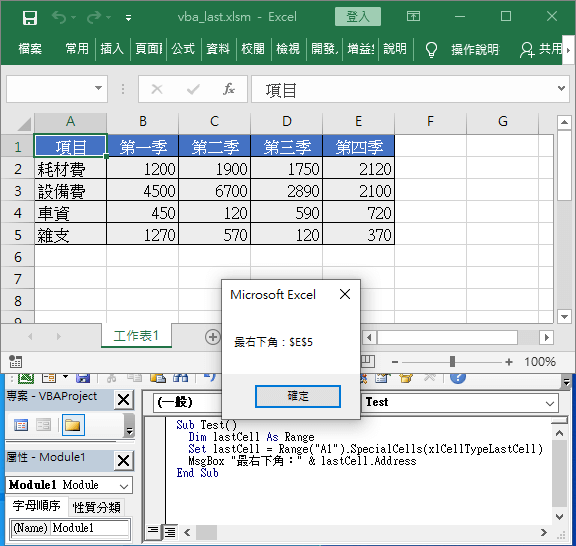Screen dimensions: 576x546
Task: Click the 確定 button in message box
Action: point(298,396)
